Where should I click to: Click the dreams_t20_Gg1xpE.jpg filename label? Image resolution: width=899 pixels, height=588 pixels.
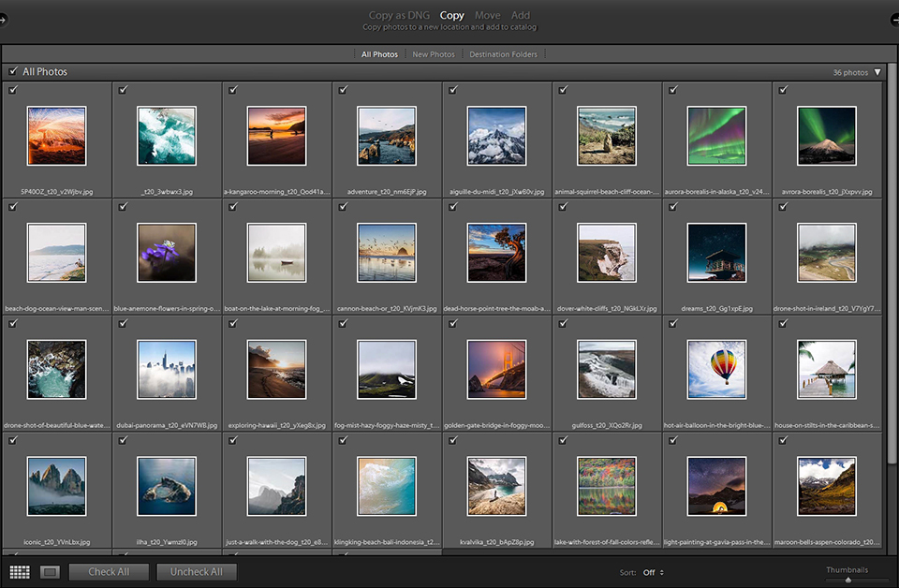(x=716, y=309)
